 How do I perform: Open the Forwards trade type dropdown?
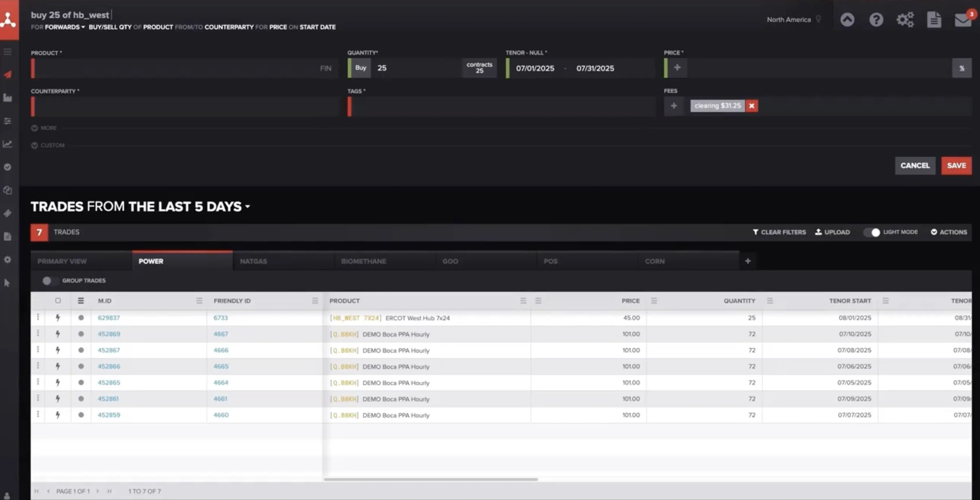click(65, 27)
